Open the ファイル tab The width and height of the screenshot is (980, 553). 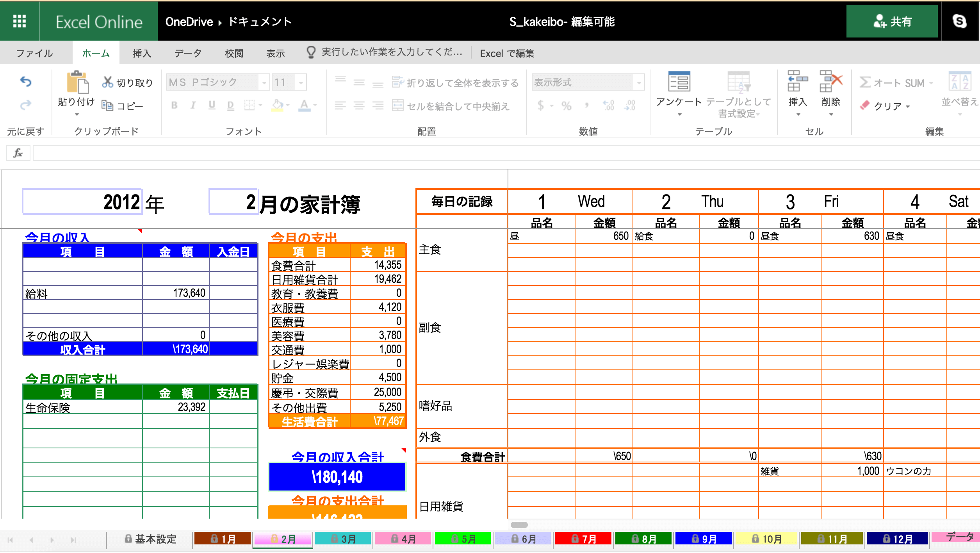[x=34, y=53]
